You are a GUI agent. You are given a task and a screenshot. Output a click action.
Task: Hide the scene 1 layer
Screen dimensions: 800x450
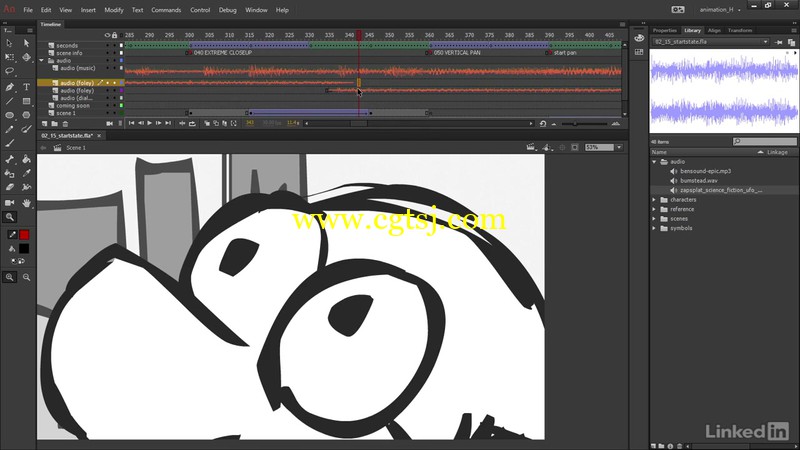(107, 113)
